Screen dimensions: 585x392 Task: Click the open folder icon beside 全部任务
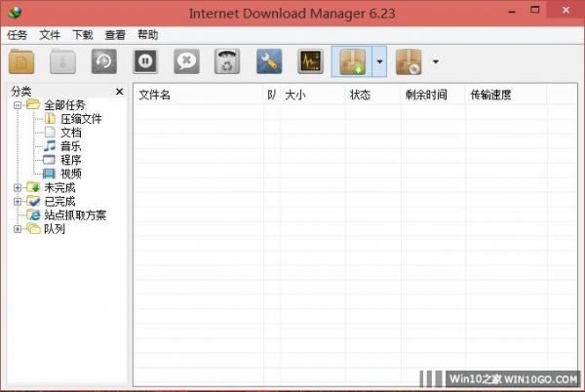(x=33, y=104)
